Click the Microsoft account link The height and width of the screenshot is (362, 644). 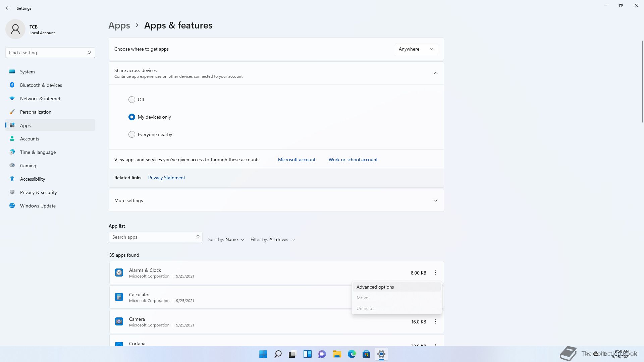[297, 160]
